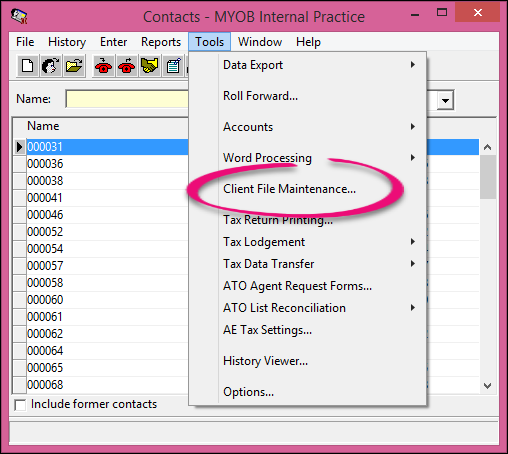Click the contact list vertical scrollbar thumb
This screenshot has height=454, width=508.
[x=488, y=177]
